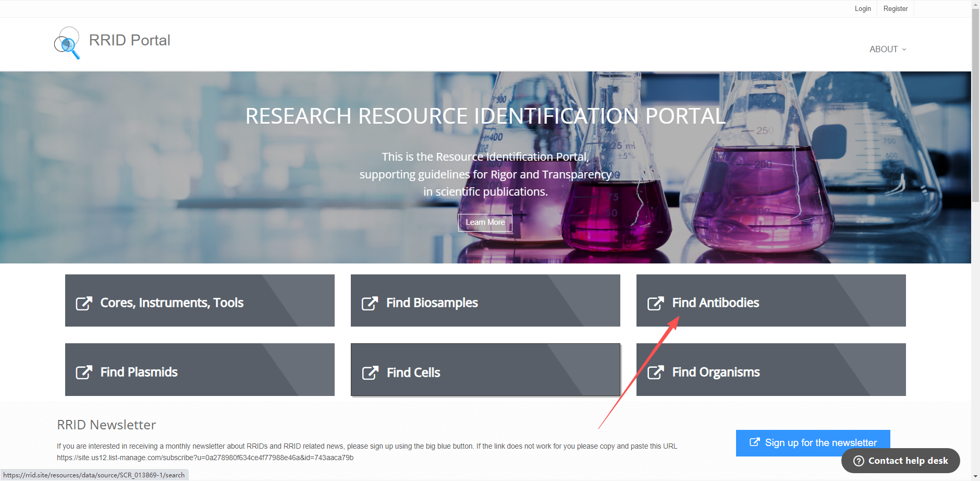
Task: Click the newsletter button's external-link icon
Action: pos(754,442)
